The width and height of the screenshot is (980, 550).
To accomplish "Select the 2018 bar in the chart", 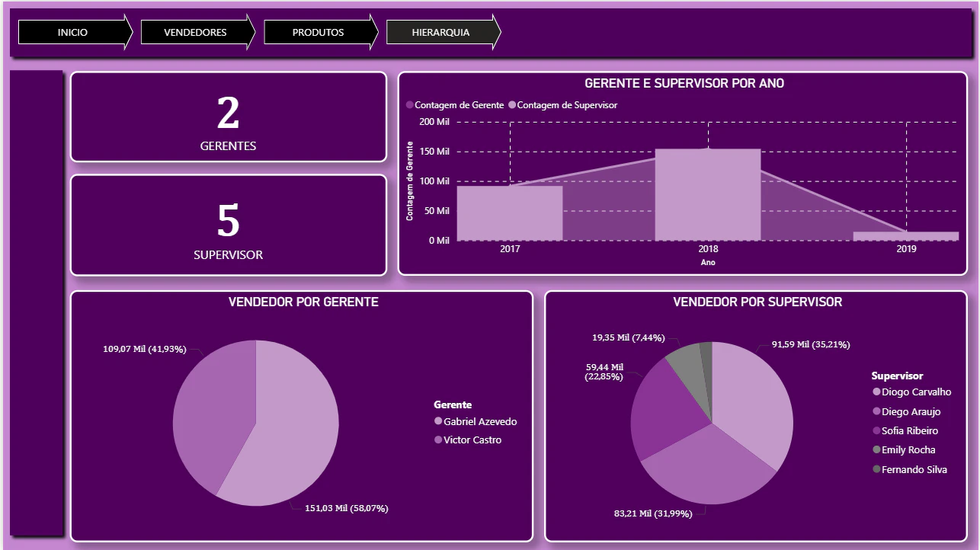I will (x=708, y=195).
